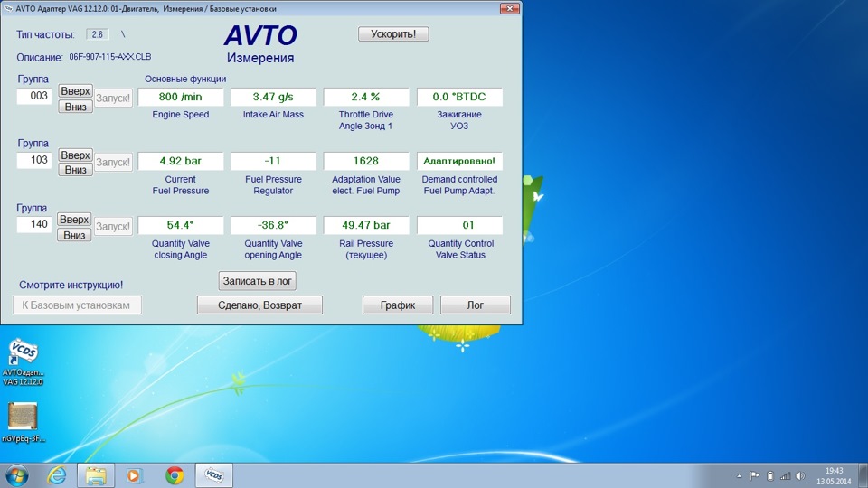Select the 01 valve status value
This screenshot has width=868, height=488.
click(x=459, y=225)
